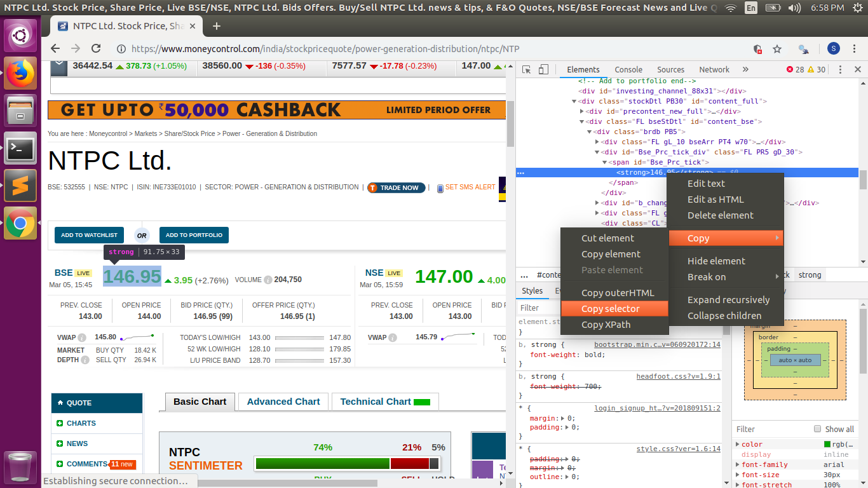Switch to the Network tab in DevTools
Viewport: 868px width, 488px height.
pyautogui.click(x=714, y=70)
